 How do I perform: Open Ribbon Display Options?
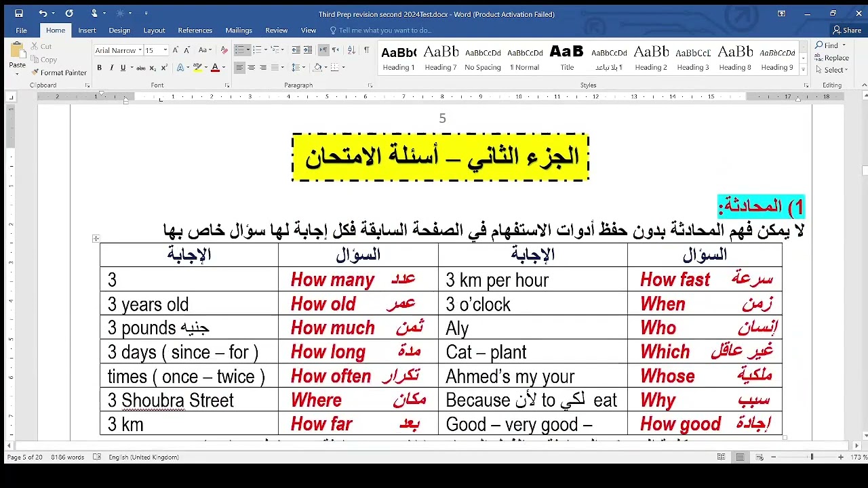pyautogui.click(x=781, y=14)
